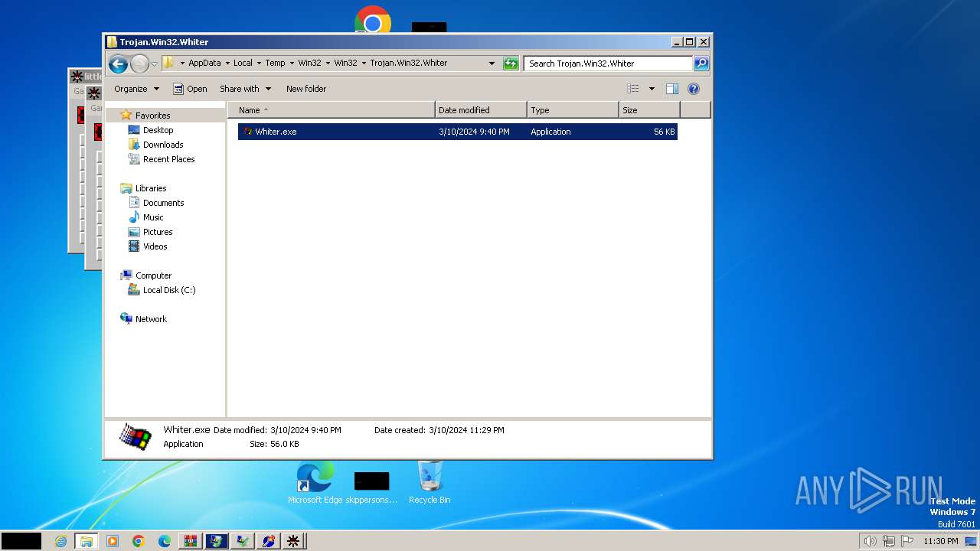Open the Organize menu
The width and height of the screenshot is (980, 551).
(x=136, y=89)
